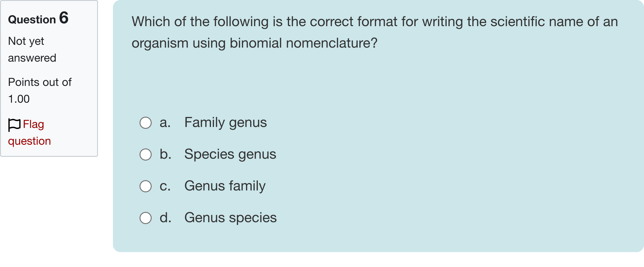Click option letter d label
The image size is (644, 267).
165,218
